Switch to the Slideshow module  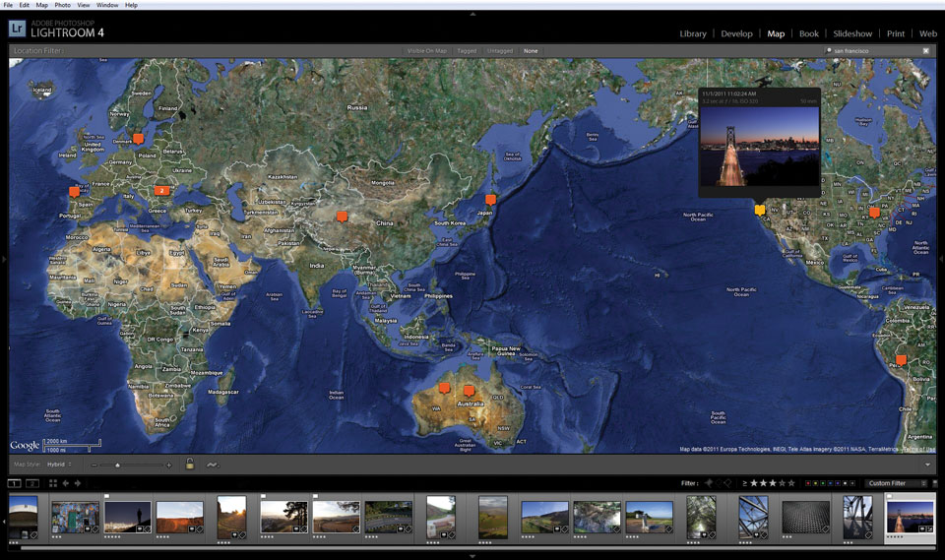(x=852, y=33)
